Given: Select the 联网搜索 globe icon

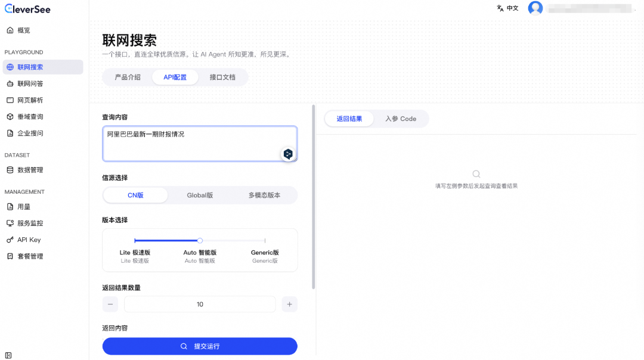Looking at the screenshot, I should (x=10, y=67).
